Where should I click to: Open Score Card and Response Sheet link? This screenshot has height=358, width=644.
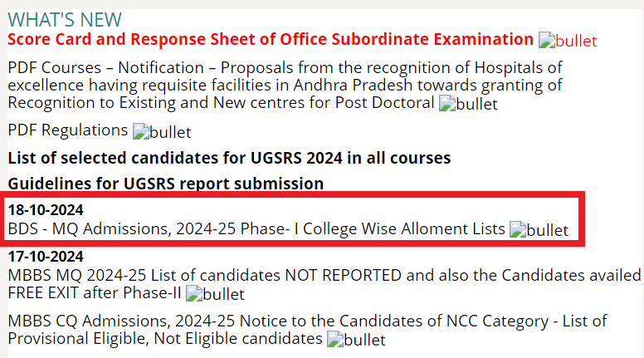(x=271, y=40)
